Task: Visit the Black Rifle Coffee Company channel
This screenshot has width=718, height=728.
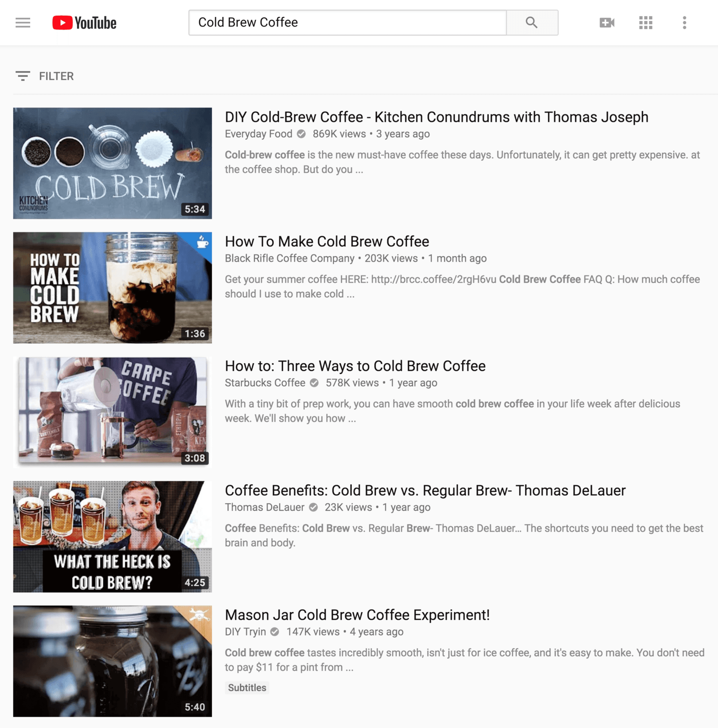Action: pos(289,258)
